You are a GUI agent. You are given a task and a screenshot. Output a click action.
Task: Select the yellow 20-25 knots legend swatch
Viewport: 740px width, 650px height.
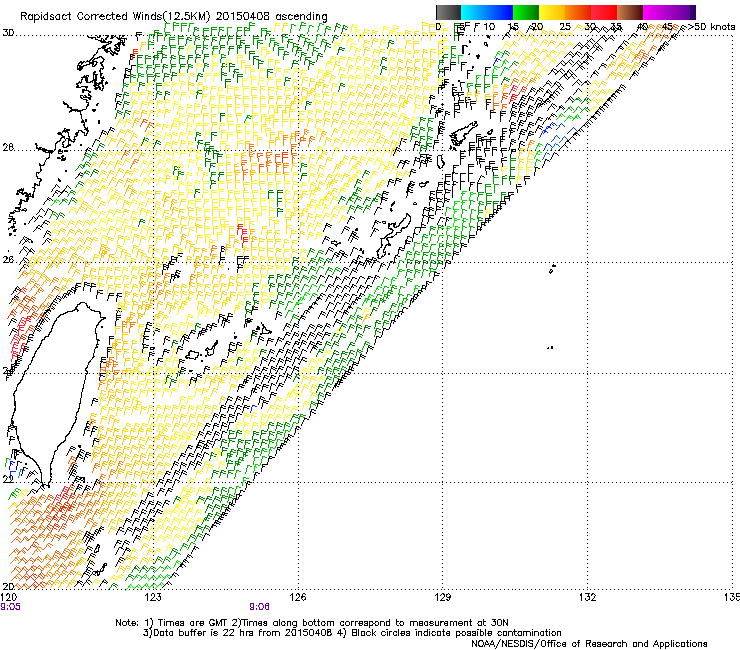552,12
